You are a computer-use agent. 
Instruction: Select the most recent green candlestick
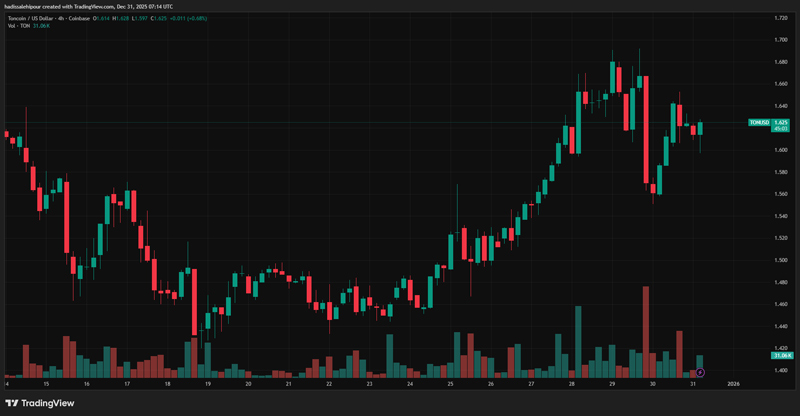[700, 128]
